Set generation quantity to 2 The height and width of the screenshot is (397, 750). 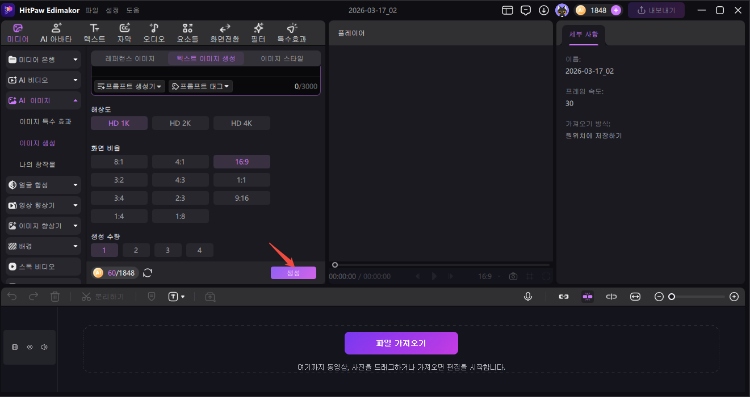(136, 250)
